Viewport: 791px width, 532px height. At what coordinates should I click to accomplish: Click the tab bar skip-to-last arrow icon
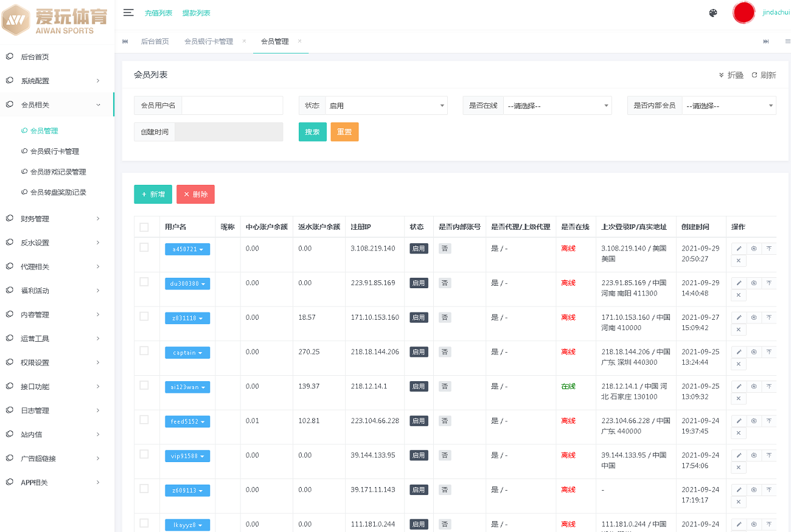coord(766,41)
